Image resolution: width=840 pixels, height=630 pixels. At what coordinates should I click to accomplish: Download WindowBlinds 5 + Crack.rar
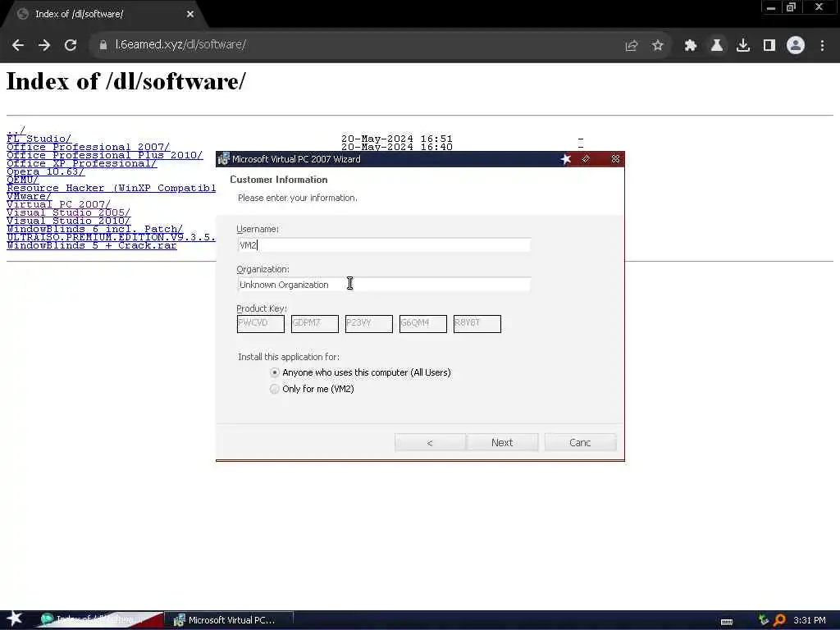pos(92,245)
